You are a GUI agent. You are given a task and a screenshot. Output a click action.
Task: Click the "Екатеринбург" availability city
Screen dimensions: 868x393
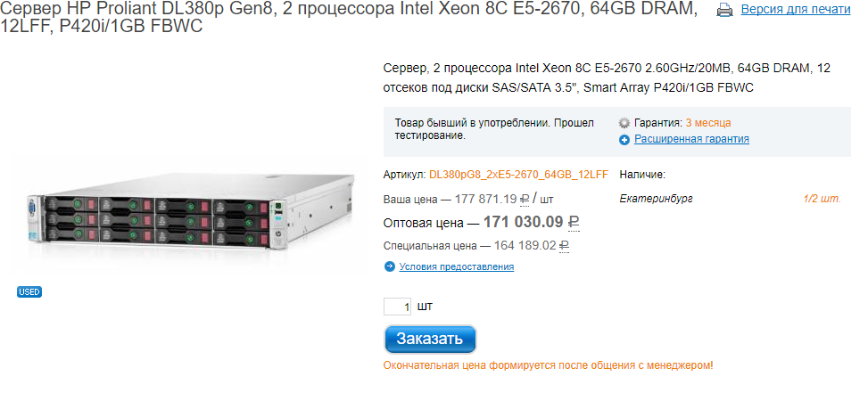[x=656, y=199]
